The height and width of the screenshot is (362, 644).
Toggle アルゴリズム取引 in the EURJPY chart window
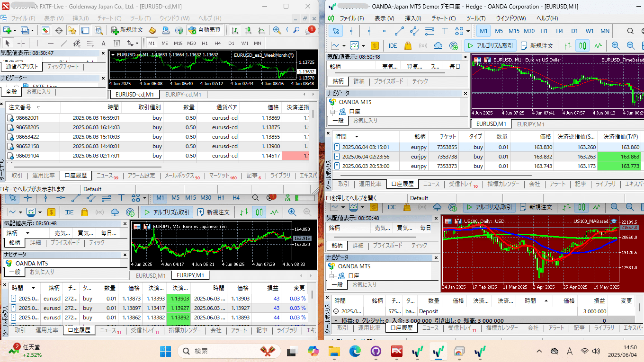[167, 212]
